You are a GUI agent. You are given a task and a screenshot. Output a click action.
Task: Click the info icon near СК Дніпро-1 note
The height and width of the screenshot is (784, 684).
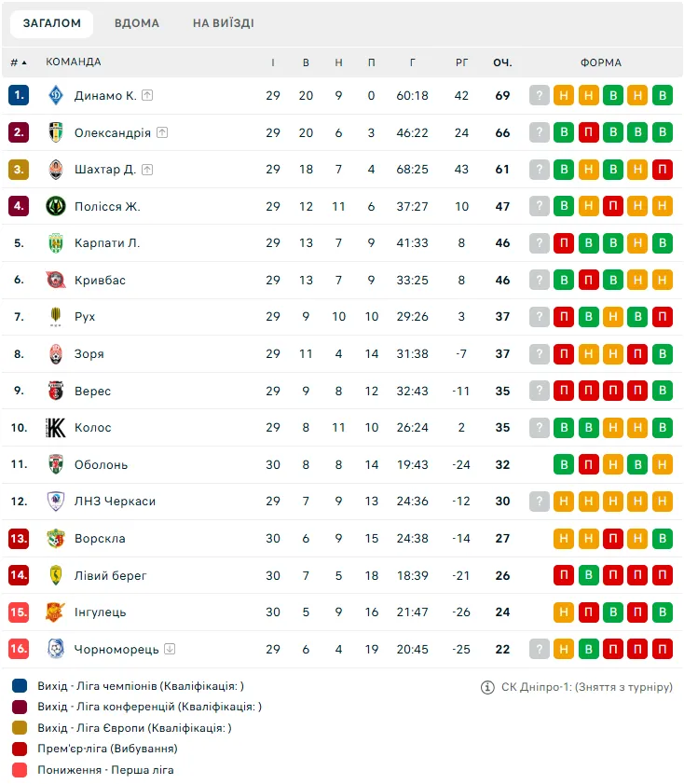tap(487, 687)
